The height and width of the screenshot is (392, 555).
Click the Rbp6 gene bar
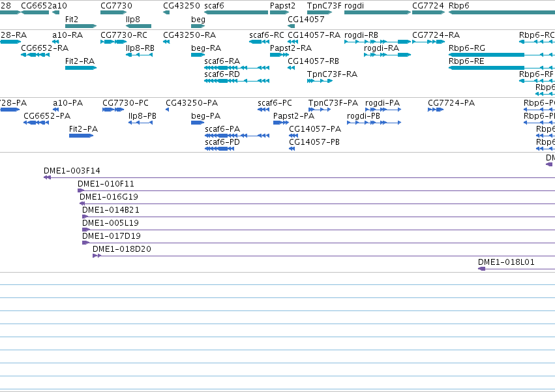[502, 12]
